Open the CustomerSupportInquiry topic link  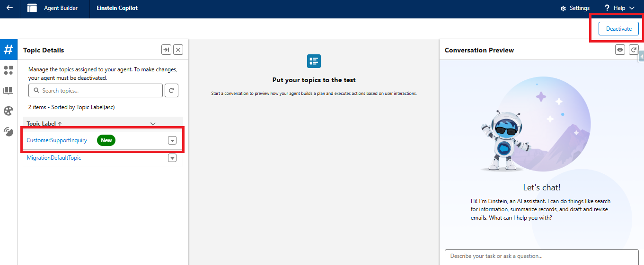pos(57,140)
